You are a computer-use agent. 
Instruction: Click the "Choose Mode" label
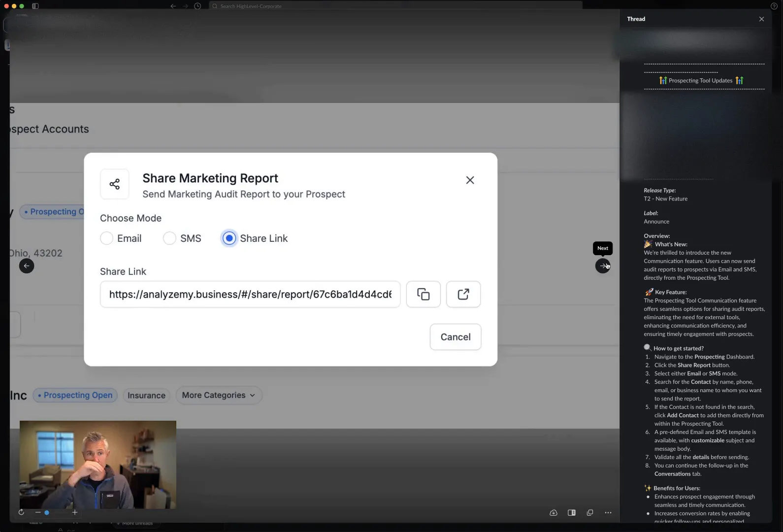pyautogui.click(x=130, y=218)
